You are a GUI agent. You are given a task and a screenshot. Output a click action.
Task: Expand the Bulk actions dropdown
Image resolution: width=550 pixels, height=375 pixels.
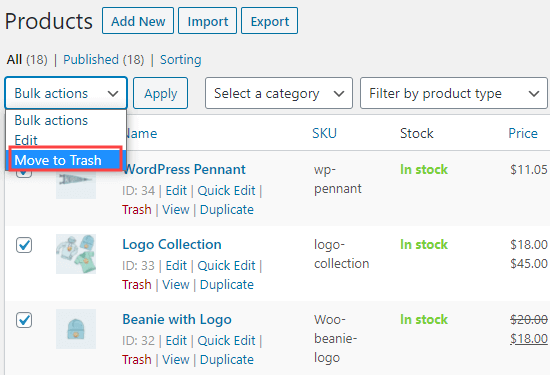pos(66,93)
